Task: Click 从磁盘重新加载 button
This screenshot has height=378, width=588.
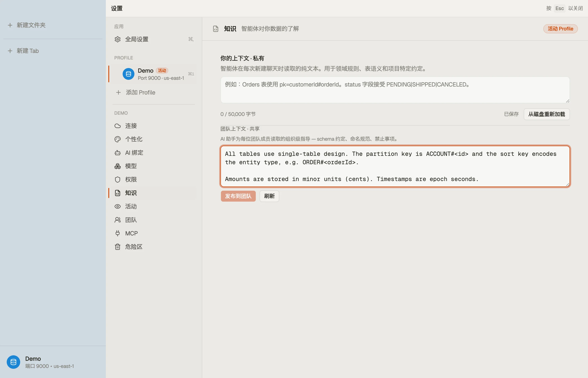Action: 547,114
